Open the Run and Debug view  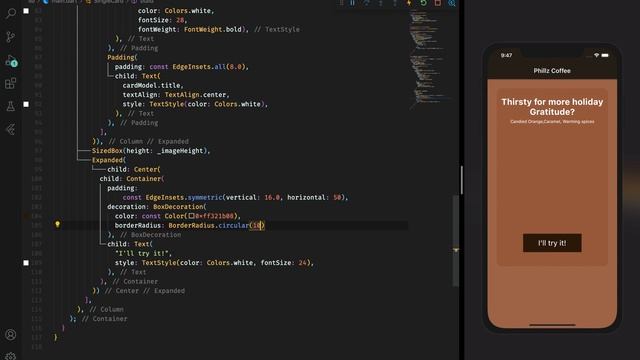pos(11,61)
